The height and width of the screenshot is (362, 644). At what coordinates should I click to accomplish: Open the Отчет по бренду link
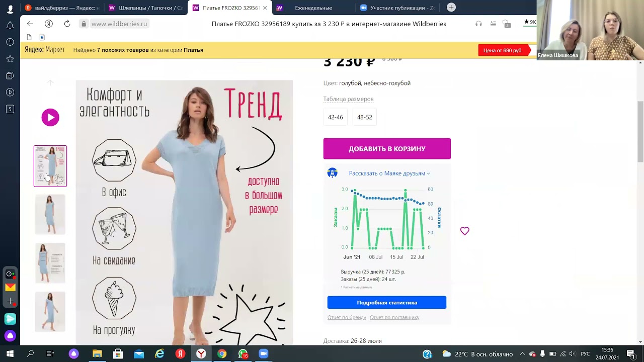point(347,317)
